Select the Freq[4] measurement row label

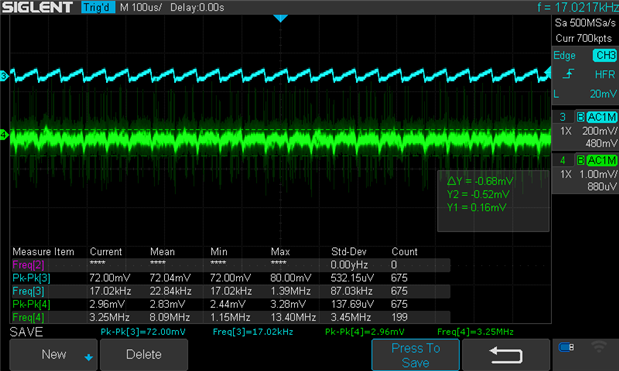click(28, 317)
